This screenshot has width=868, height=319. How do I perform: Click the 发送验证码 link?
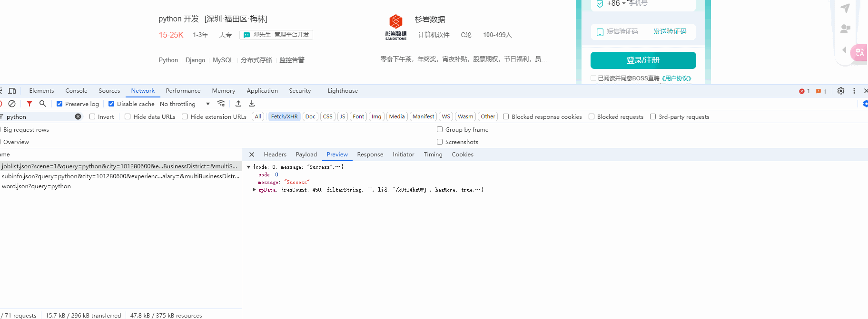pyautogui.click(x=670, y=31)
